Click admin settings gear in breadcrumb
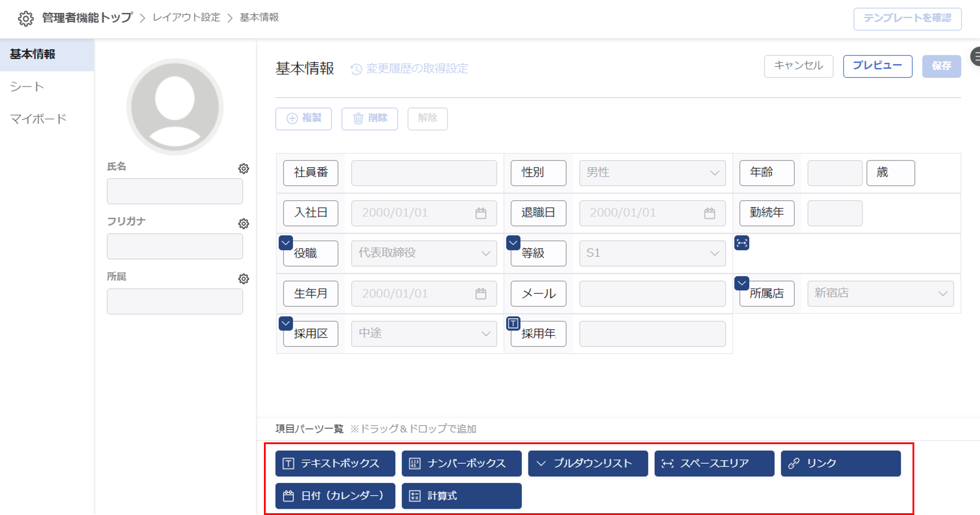The height and width of the screenshot is (515, 980). point(25,18)
